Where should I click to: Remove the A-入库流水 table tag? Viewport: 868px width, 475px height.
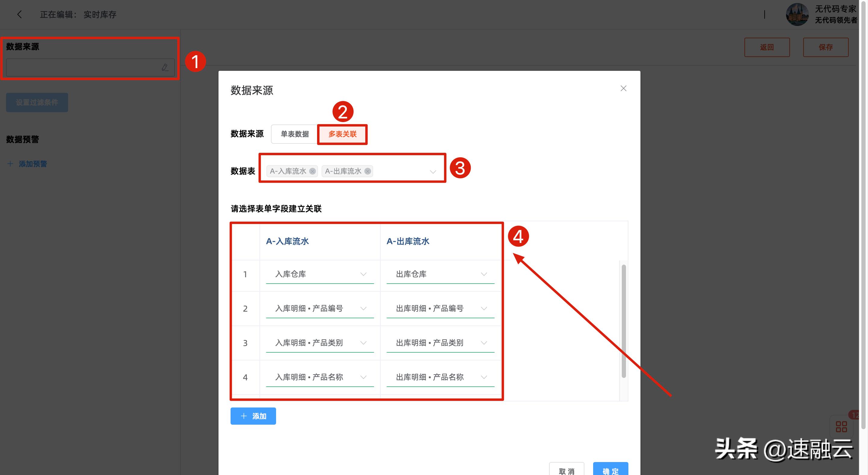pyautogui.click(x=312, y=171)
